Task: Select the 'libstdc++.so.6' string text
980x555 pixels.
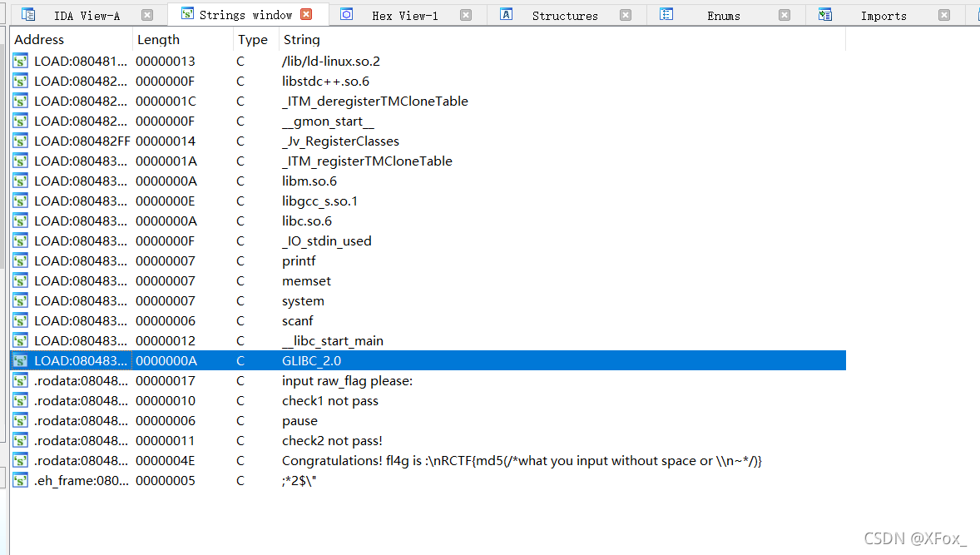Action: pyautogui.click(x=325, y=82)
